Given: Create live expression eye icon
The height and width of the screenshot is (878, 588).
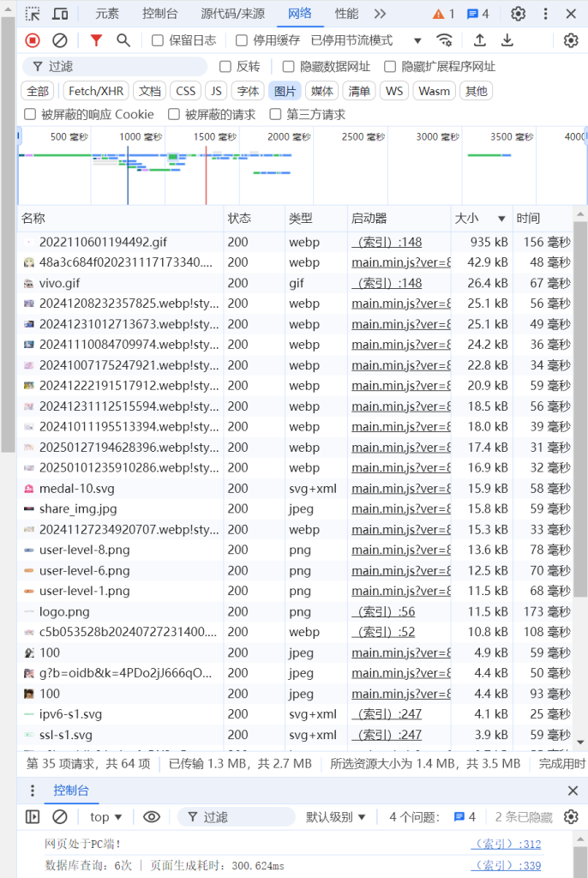Looking at the screenshot, I should (x=151, y=817).
